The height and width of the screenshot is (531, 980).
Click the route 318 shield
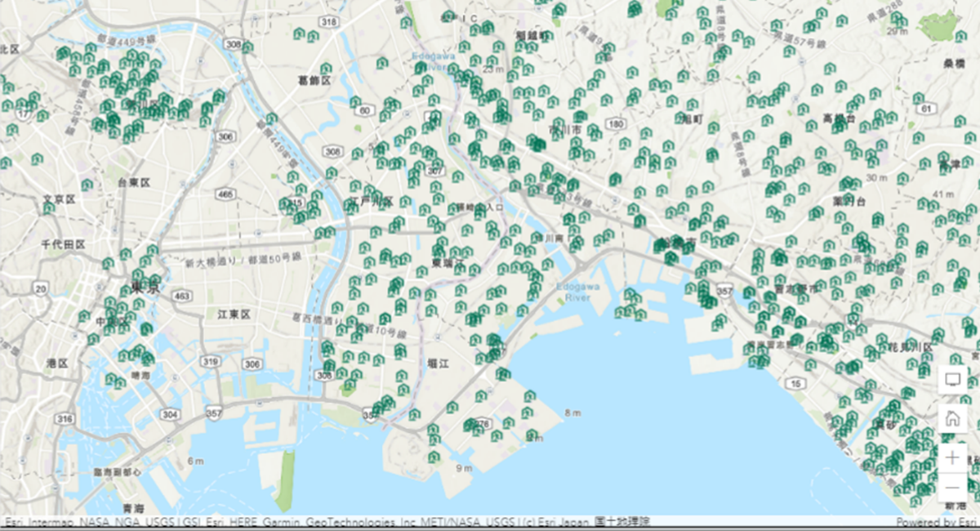(x=329, y=21)
